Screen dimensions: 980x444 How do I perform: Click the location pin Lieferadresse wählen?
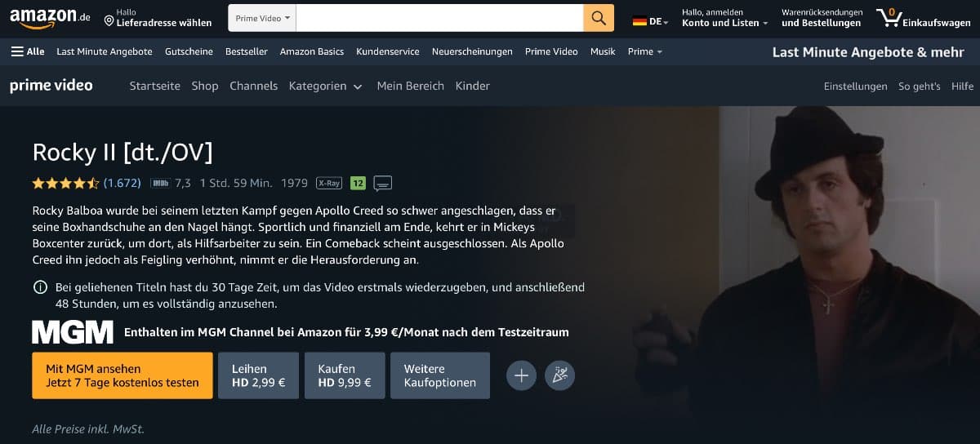point(158,18)
